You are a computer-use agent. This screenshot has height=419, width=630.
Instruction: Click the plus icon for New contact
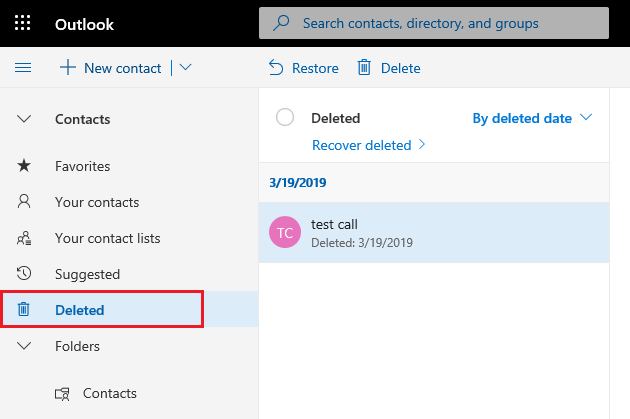[68, 68]
